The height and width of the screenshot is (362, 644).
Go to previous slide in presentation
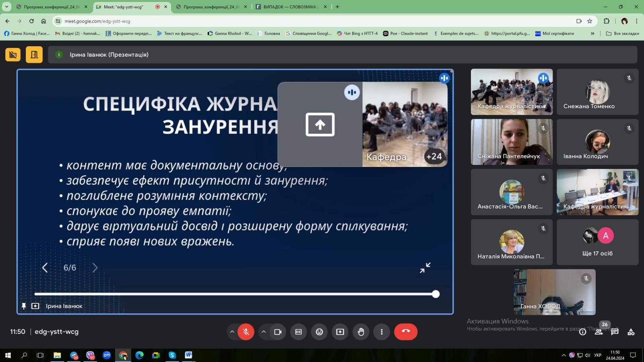click(x=45, y=268)
